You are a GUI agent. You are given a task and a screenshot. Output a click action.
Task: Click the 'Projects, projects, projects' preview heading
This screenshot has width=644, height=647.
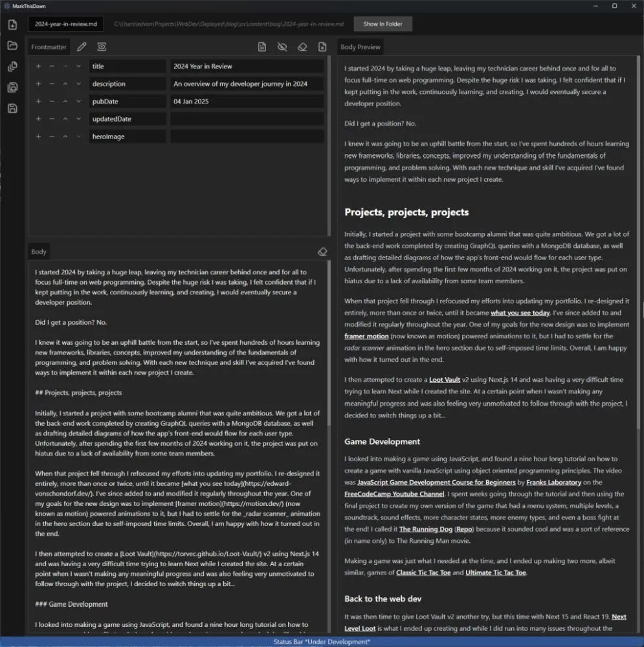406,212
